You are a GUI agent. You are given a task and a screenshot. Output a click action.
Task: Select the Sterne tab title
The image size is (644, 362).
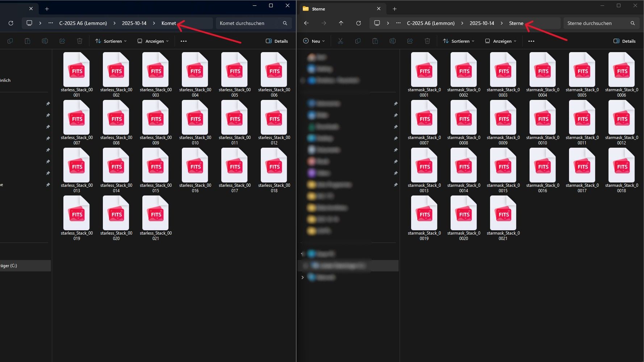click(x=318, y=9)
